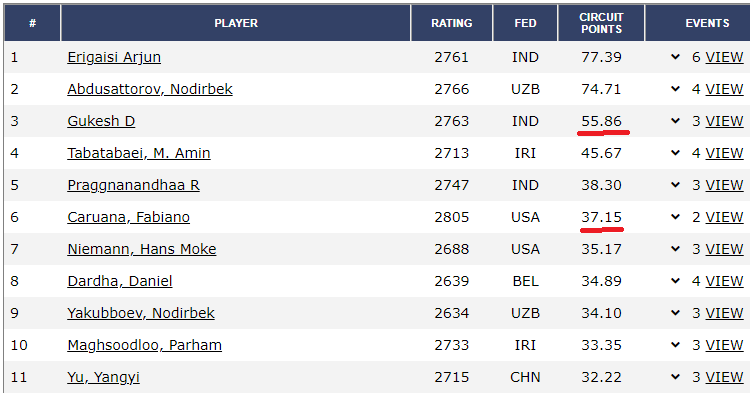Click the EVENTS column header
Viewport: 750px width, 393px height.
point(707,23)
